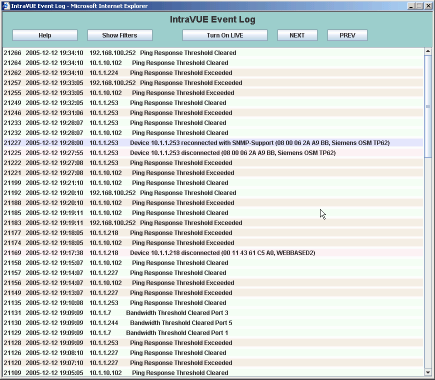Click event ID 21233

12,123
